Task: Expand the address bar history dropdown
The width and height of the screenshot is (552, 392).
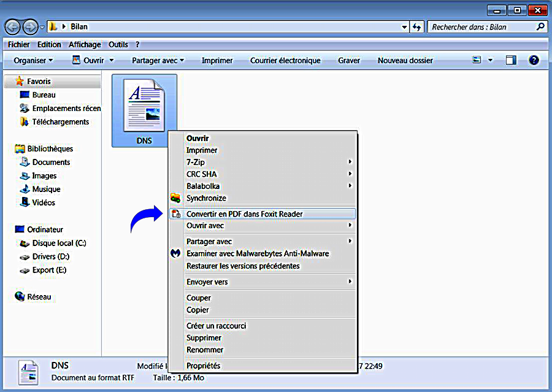Action: click(404, 27)
